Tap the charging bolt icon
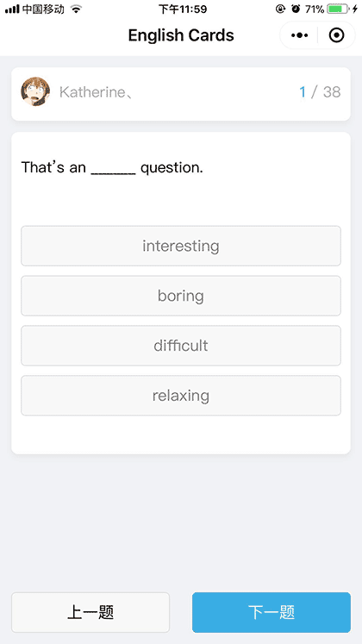The width and height of the screenshot is (362, 644). pyautogui.click(x=355, y=9)
